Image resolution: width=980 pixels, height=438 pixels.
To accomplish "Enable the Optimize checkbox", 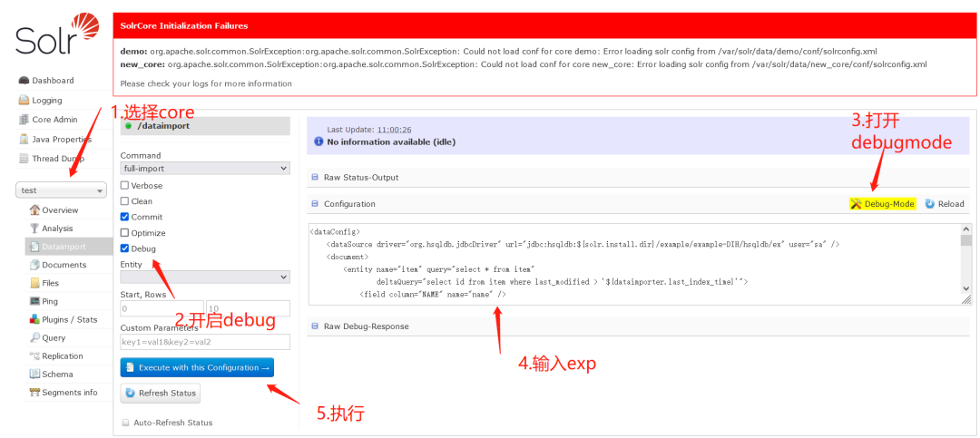I will [125, 232].
